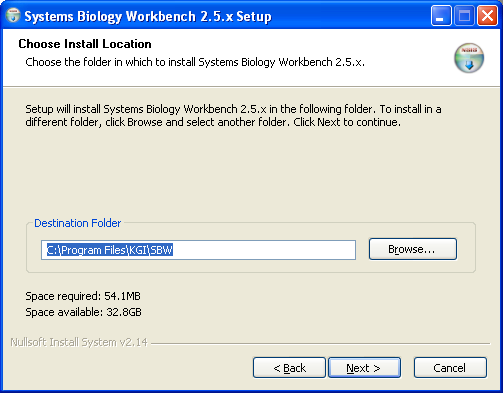Viewport: 503px width, 393px height.
Task: Click the 'Choose the folder in which to install' subtitle
Action: click(x=195, y=62)
